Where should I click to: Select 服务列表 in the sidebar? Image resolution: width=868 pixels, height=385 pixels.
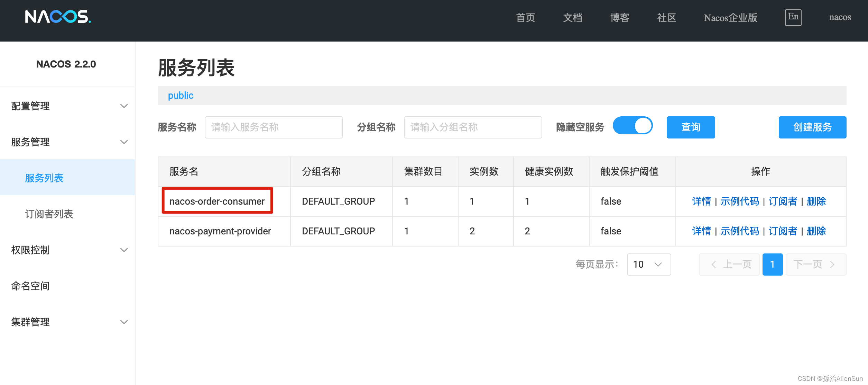tap(44, 178)
